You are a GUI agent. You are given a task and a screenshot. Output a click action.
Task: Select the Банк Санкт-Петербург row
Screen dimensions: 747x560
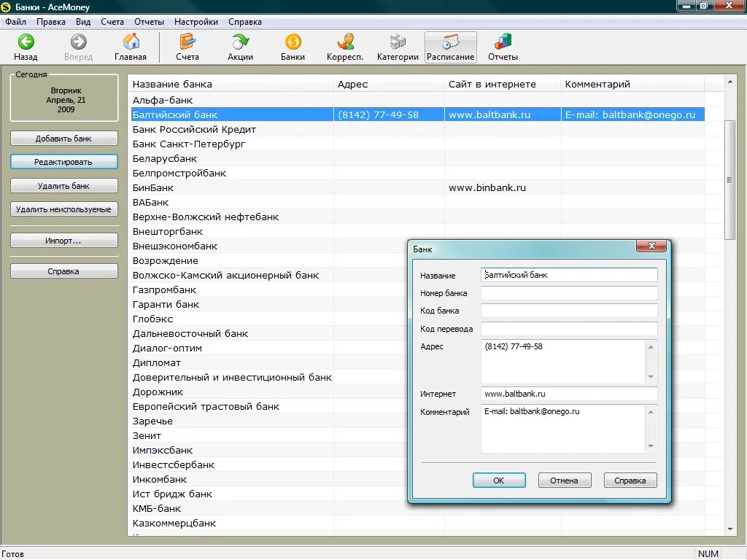click(418, 144)
